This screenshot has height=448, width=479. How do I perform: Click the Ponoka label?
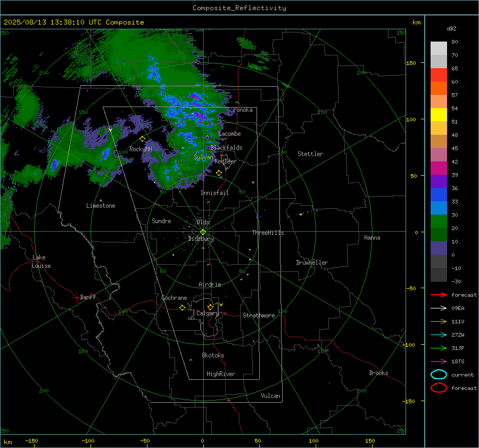pos(243,110)
